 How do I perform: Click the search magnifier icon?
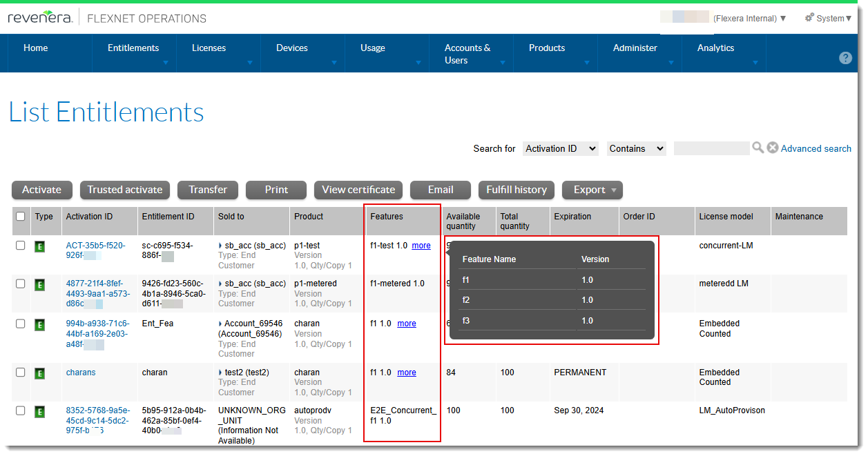click(758, 148)
